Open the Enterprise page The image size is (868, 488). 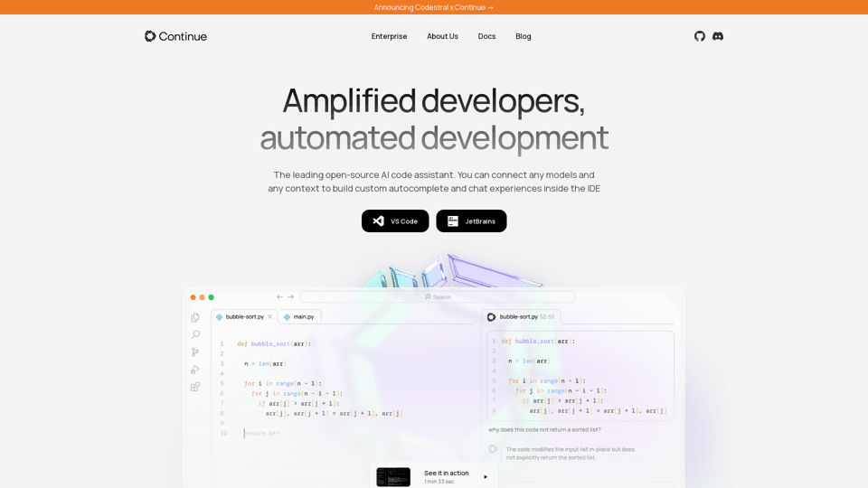click(x=389, y=36)
